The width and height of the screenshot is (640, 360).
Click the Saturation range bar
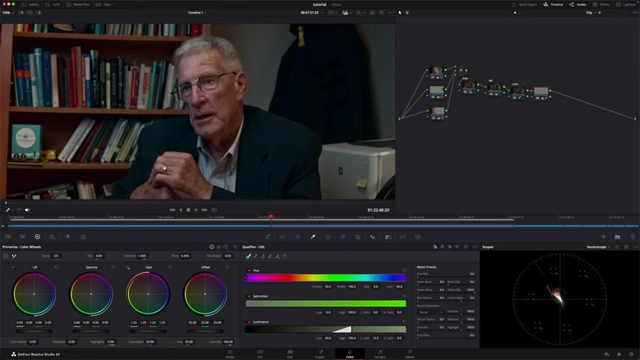tap(326, 303)
